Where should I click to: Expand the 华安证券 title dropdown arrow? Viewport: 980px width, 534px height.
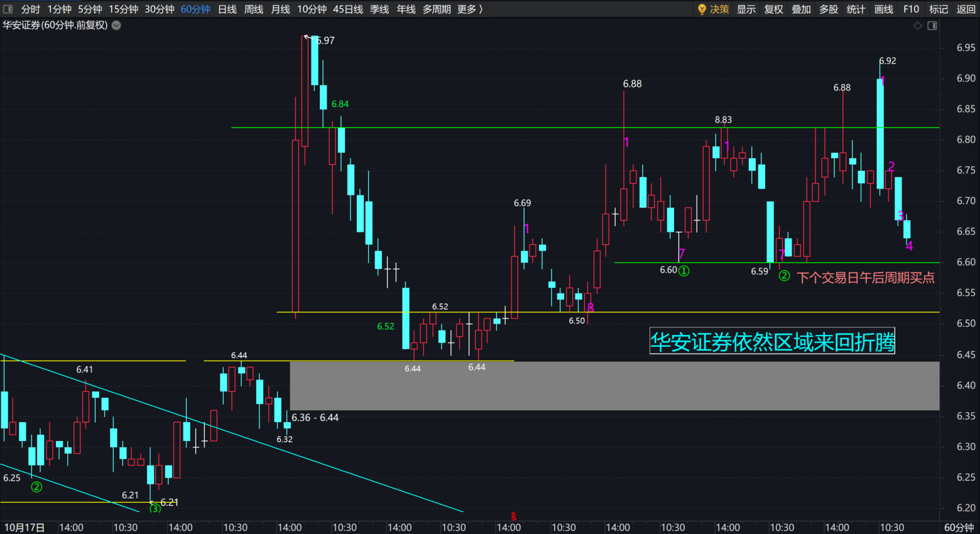pyautogui.click(x=116, y=26)
